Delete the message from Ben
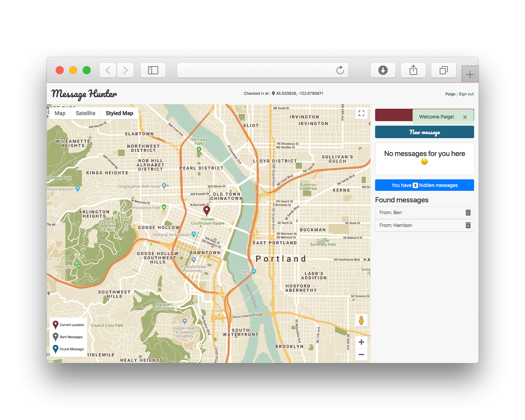The image size is (525, 420). coord(468,213)
